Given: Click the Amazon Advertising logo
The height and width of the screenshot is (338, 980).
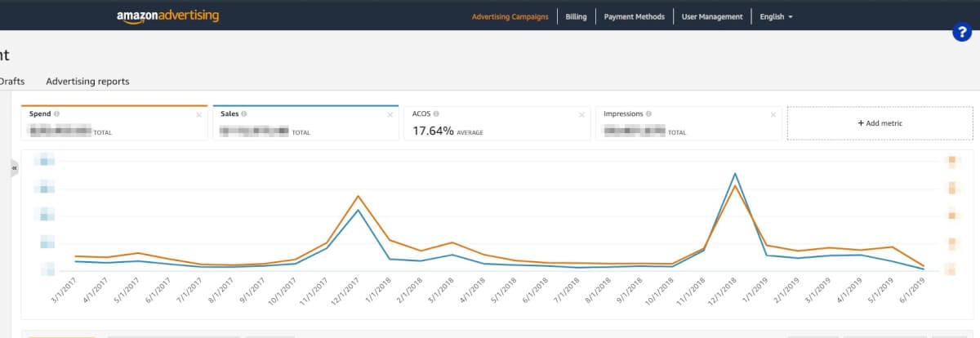Looking at the screenshot, I should (167, 16).
